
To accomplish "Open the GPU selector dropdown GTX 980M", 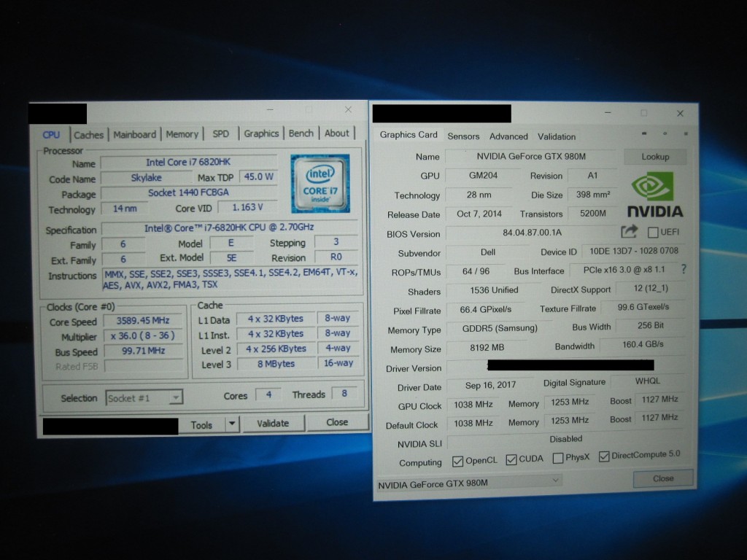I will pyautogui.click(x=469, y=483).
